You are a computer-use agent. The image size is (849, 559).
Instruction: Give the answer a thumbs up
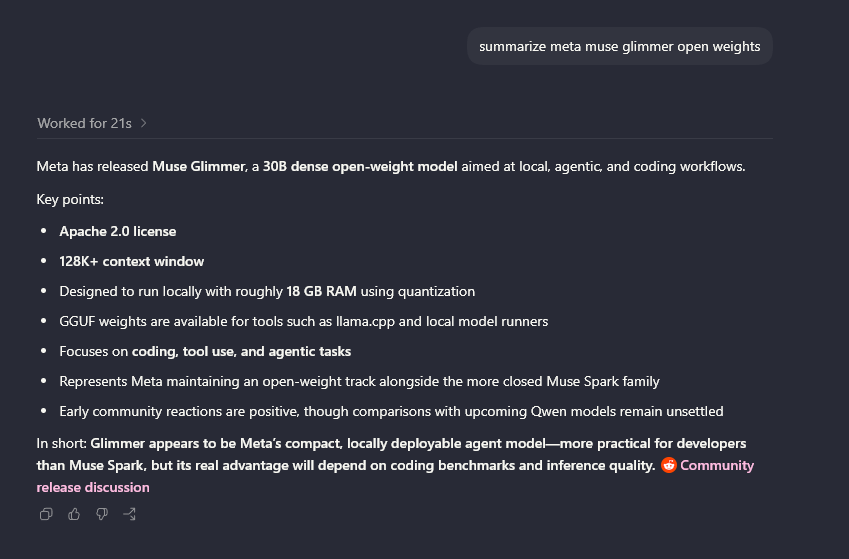pos(74,514)
